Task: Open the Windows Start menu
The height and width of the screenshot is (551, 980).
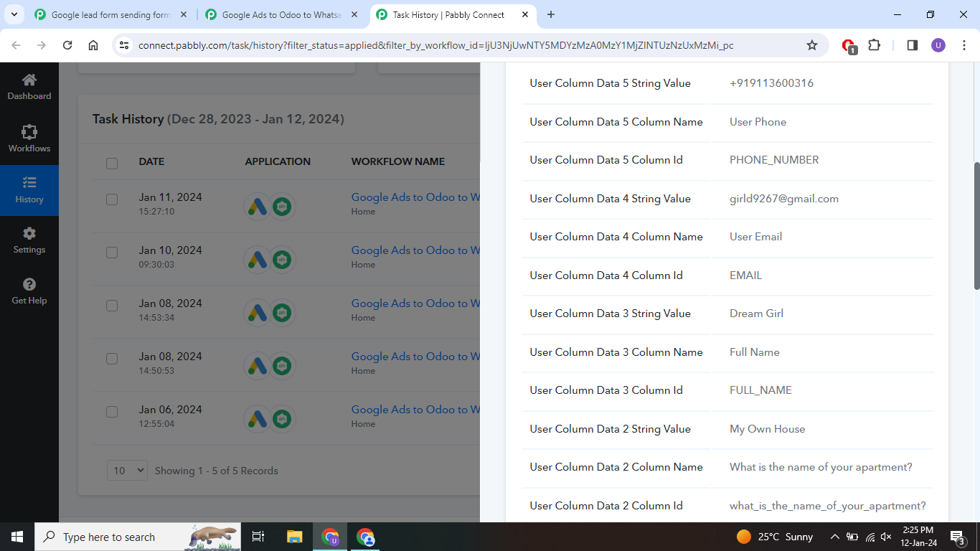Action: point(17,537)
